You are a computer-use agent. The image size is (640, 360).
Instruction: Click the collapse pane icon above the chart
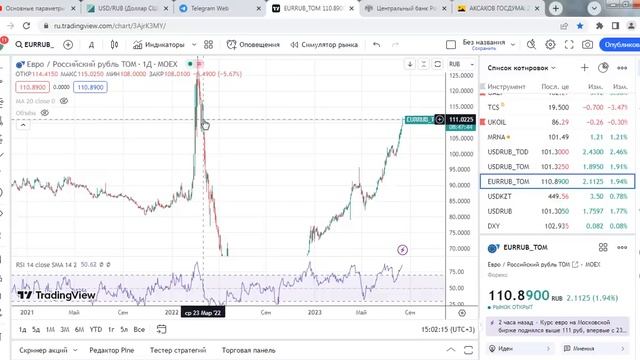(424, 64)
